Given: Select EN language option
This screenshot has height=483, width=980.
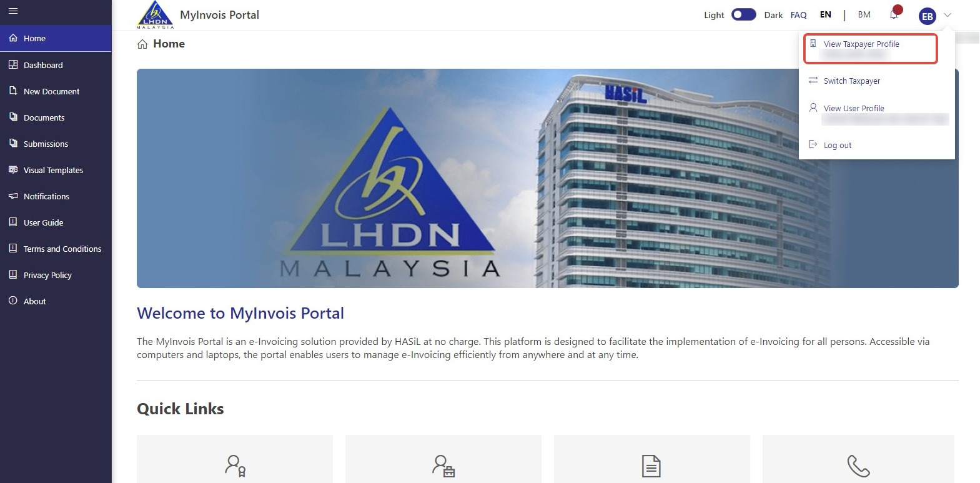Looking at the screenshot, I should [826, 14].
